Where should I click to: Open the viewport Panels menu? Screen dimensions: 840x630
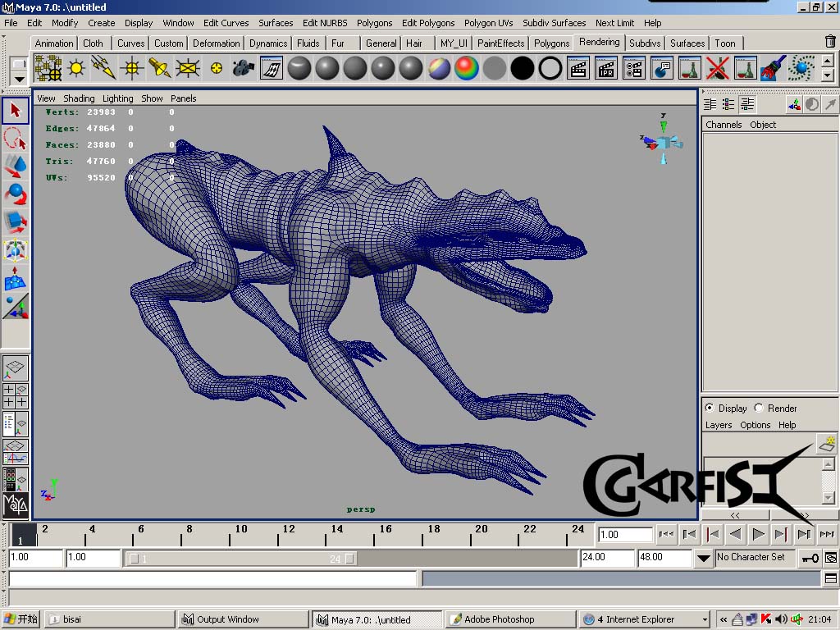[x=183, y=98]
